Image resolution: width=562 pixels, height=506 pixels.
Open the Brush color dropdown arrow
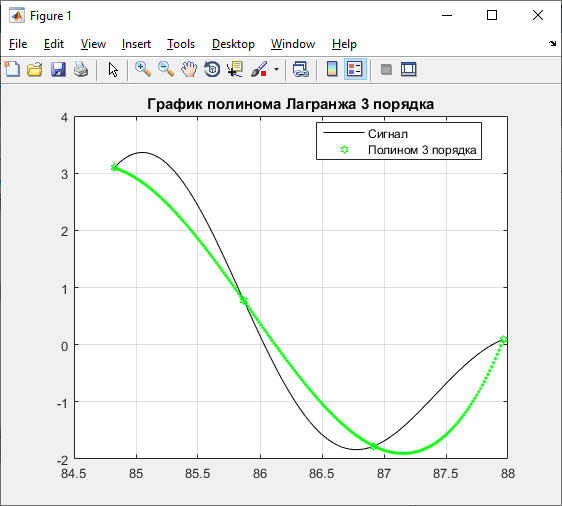pos(276,69)
